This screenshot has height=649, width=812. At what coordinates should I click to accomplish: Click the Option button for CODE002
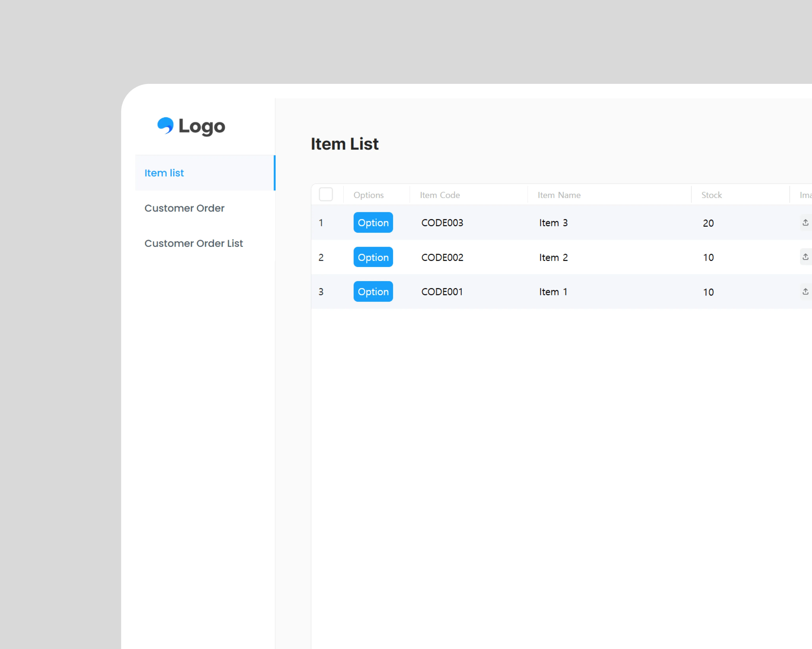click(x=373, y=257)
